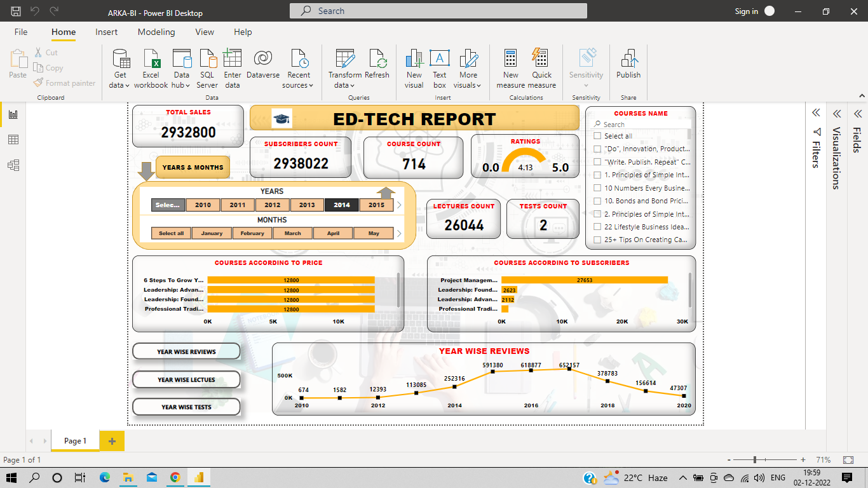This screenshot has height=488, width=868.
Task: Tick the 22 Lifestyle Business Idea checkbox
Action: click(597, 226)
